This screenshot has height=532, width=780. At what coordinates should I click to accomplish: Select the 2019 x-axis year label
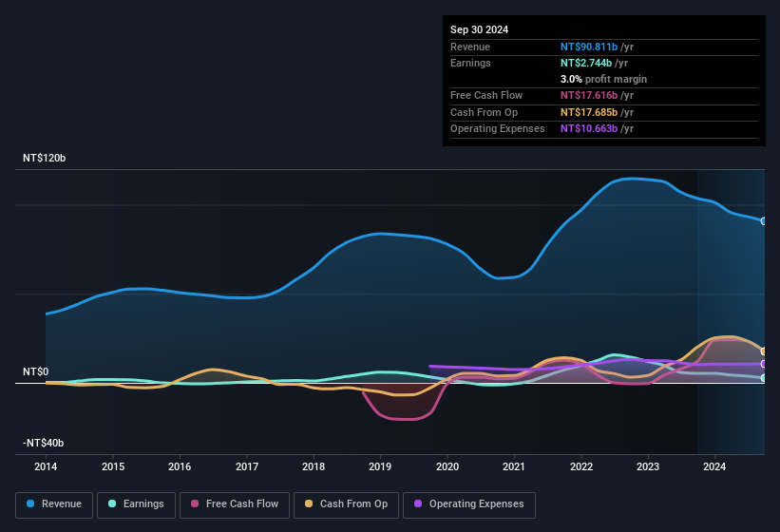tap(380, 466)
